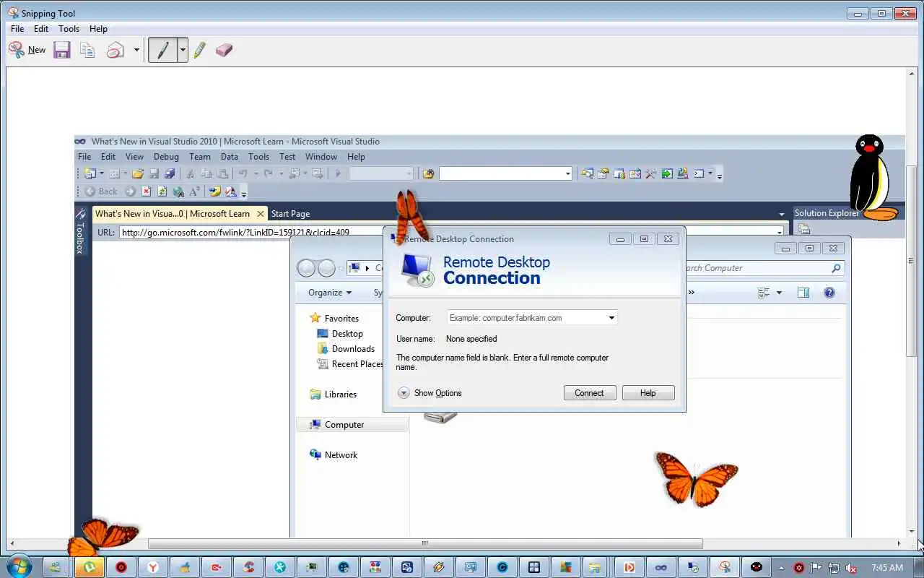Open Snipping Tool Help menu
This screenshot has width=924, height=578.
click(98, 29)
